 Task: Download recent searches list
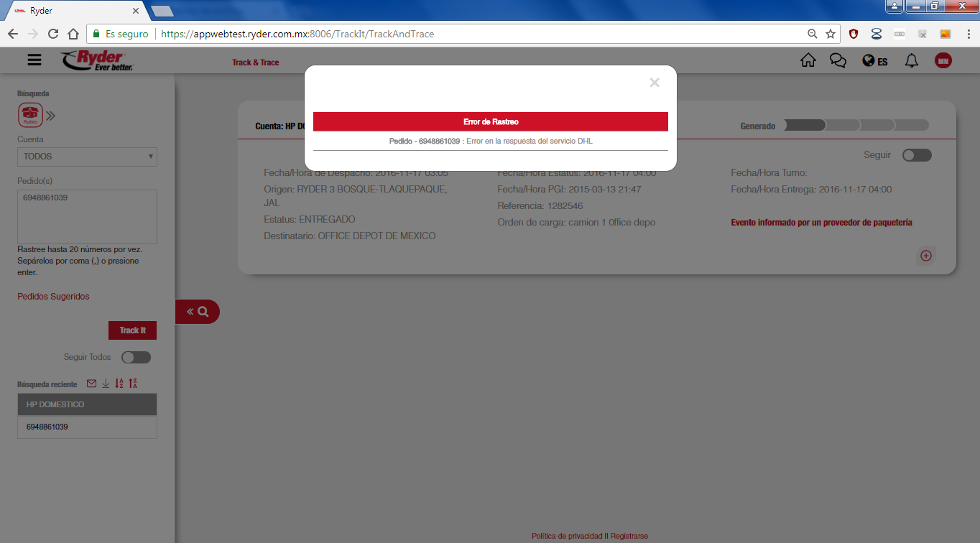pos(106,384)
